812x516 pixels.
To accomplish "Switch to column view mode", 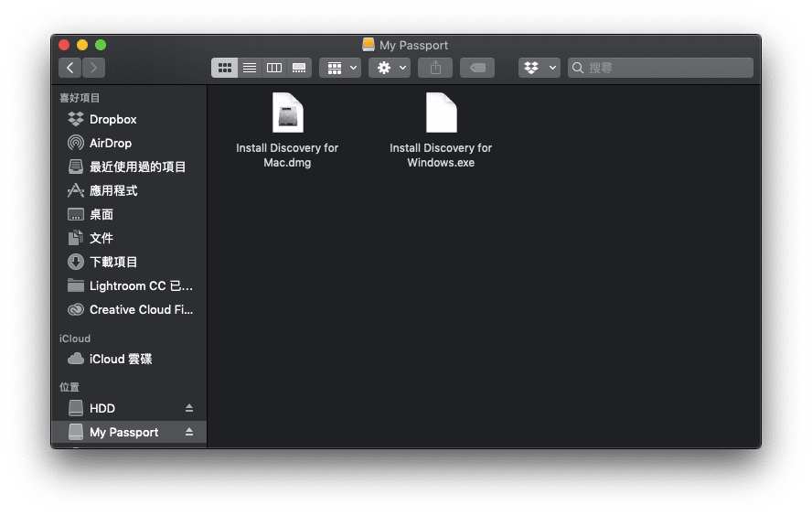I will click(274, 68).
